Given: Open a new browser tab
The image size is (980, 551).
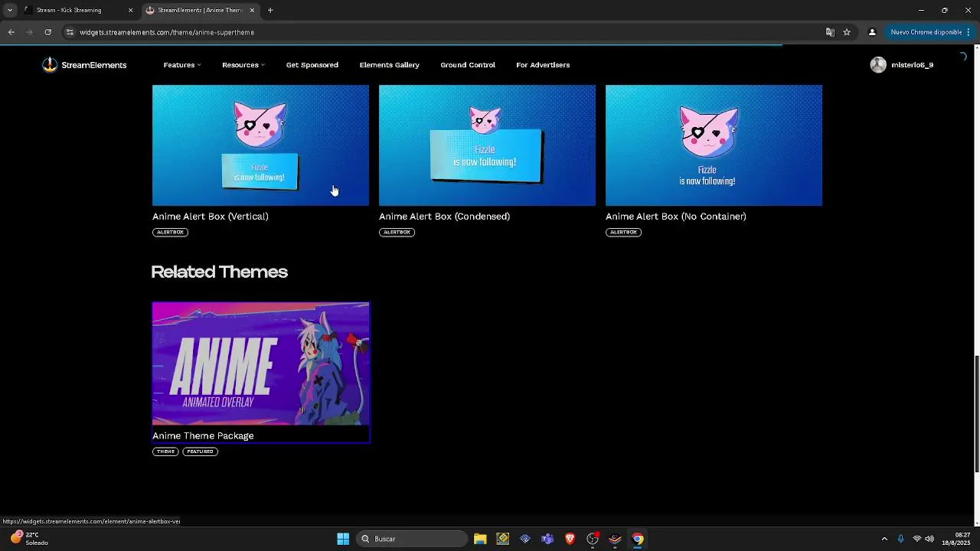Looking at the screenshot, I should (270, 10).
